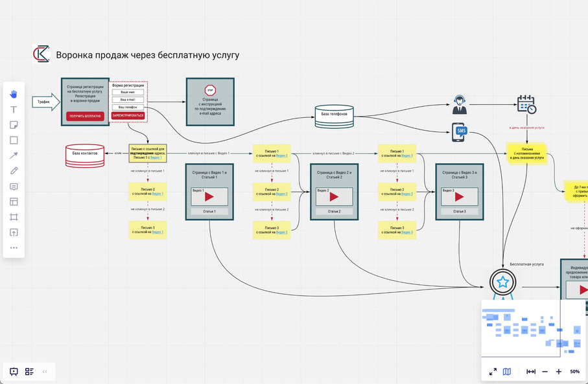588x384 pixels.
Task: Open the 50% zoom level menu
Action: tap(574, 372)
